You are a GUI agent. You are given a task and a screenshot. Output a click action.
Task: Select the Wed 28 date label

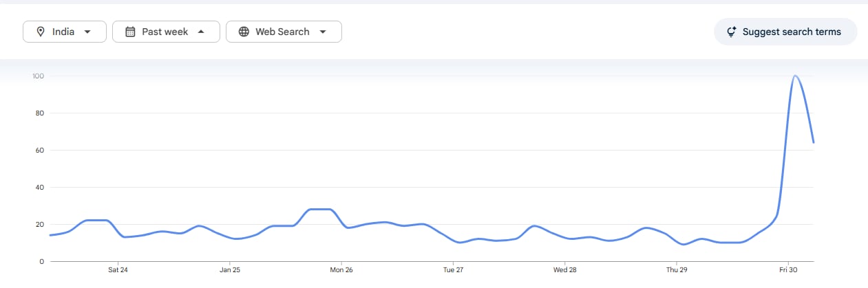564,269
